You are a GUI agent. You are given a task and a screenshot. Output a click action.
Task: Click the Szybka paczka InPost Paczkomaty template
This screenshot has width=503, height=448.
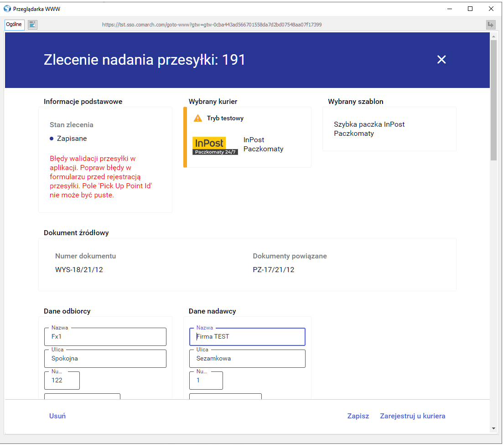[369, 129]
